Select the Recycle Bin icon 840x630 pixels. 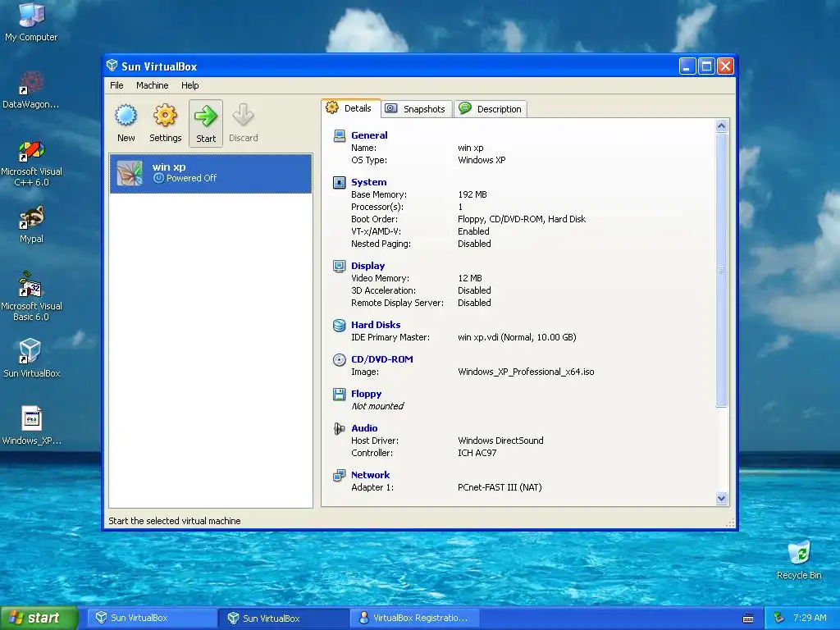click(x=799, y=559)
